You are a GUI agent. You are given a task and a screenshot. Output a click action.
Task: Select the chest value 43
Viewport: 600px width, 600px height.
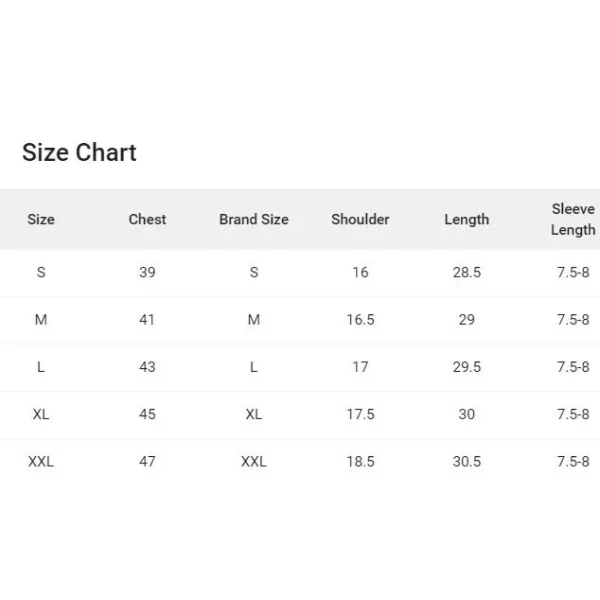(147, 367)
